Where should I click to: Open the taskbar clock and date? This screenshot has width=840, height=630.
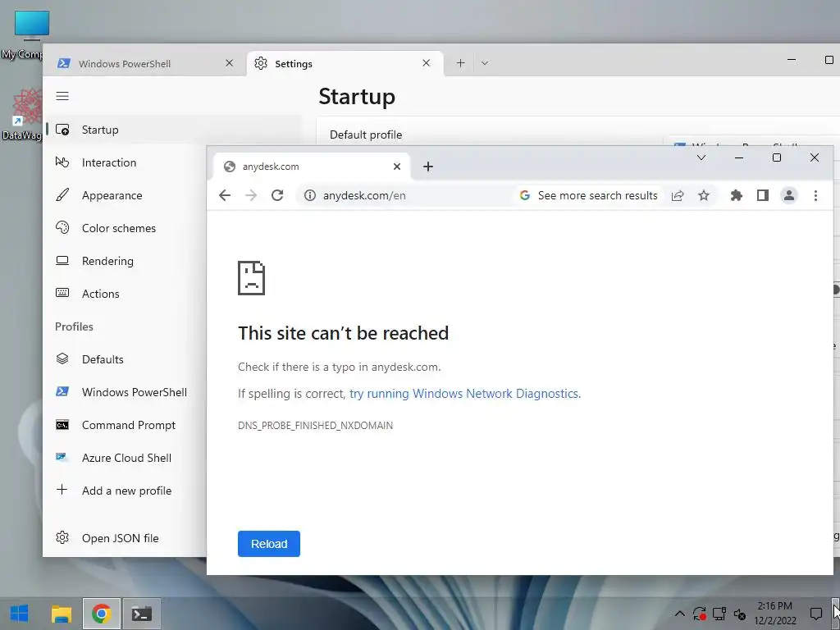pos(774,614)
